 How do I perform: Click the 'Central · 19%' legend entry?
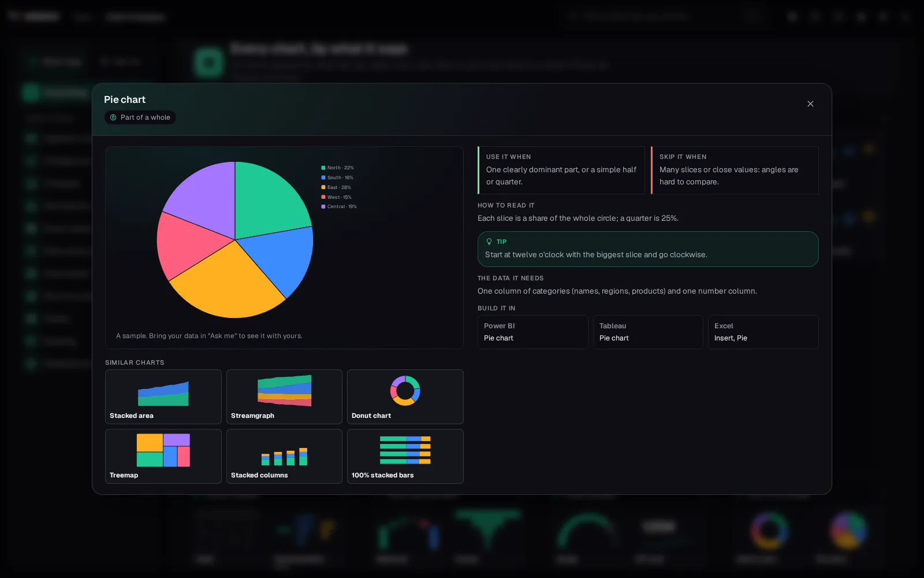pyautogui.click(x=339, y=206)
